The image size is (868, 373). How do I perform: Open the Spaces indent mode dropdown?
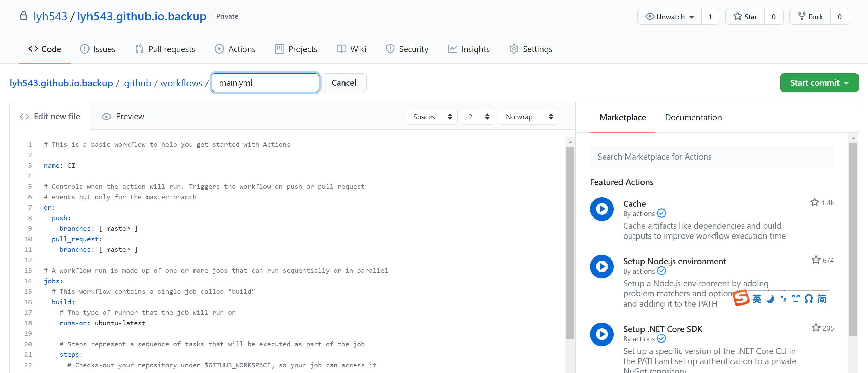432,117
